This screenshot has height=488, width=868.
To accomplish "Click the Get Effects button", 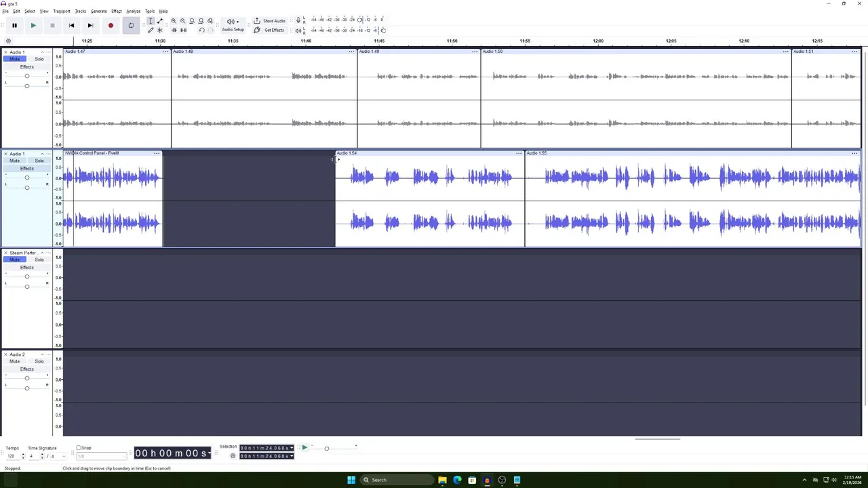I will (x=269, y=30).
